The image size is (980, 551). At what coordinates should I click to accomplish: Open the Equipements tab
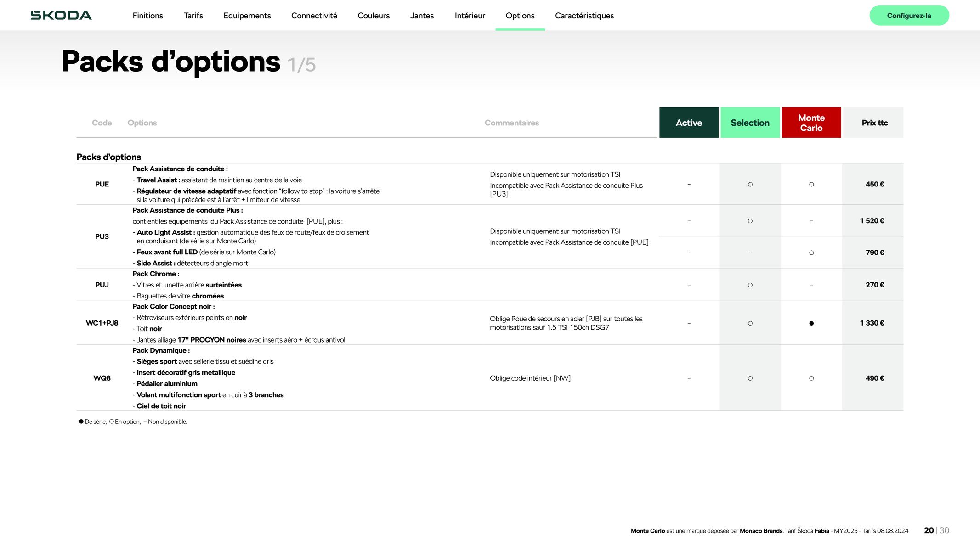247,16
